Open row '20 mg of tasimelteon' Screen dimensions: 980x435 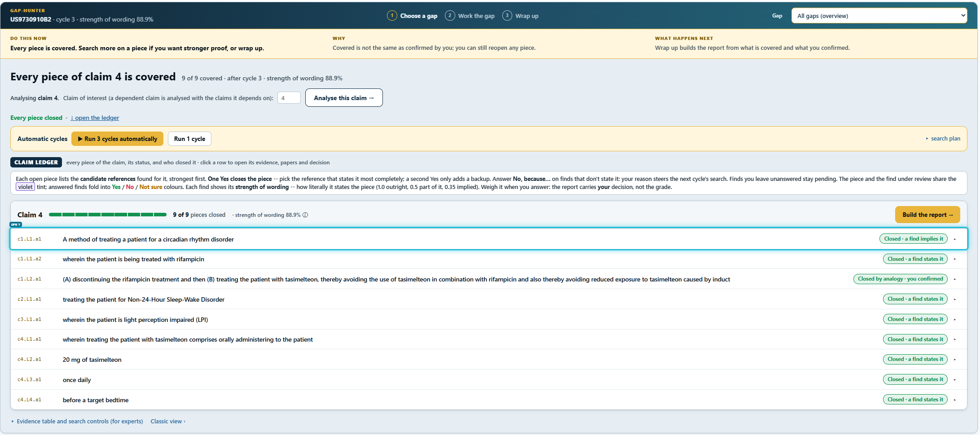point(489,360)
